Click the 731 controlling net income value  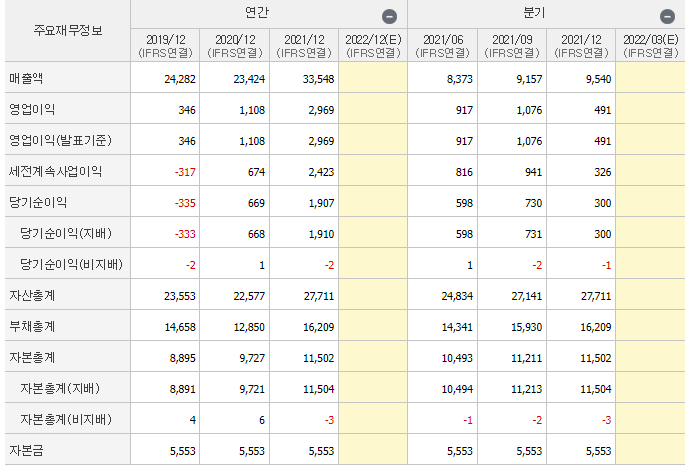click(533, 234)
